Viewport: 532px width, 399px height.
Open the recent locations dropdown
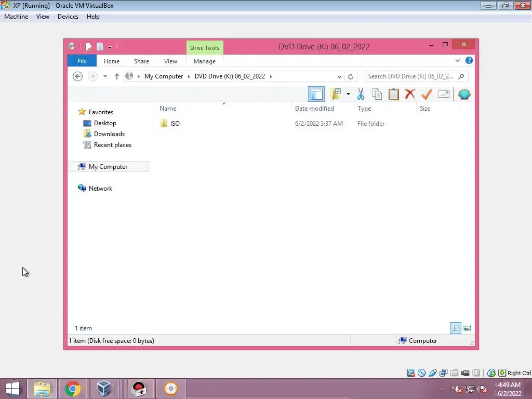click(105, 76)
